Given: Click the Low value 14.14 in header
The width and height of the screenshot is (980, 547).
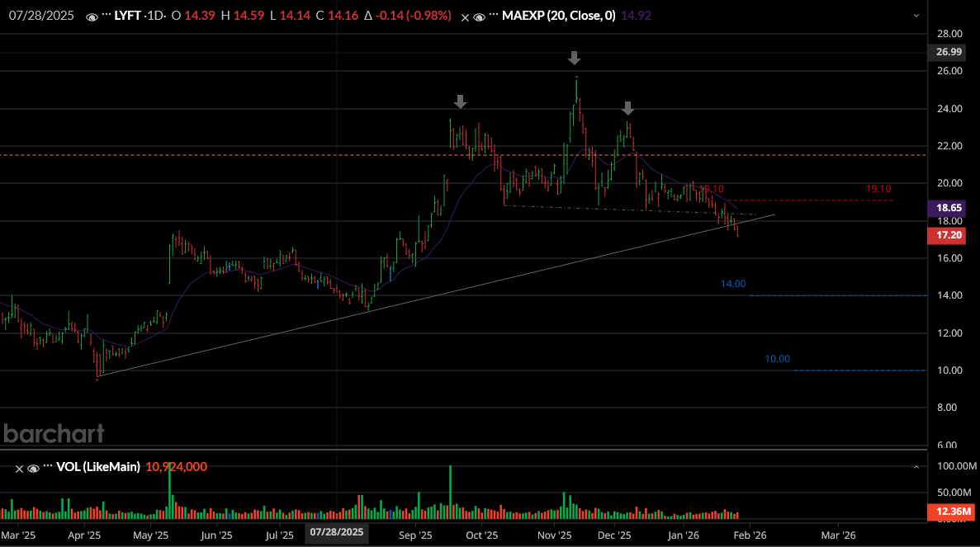Looking at the screenshot, I should (295, 16).
